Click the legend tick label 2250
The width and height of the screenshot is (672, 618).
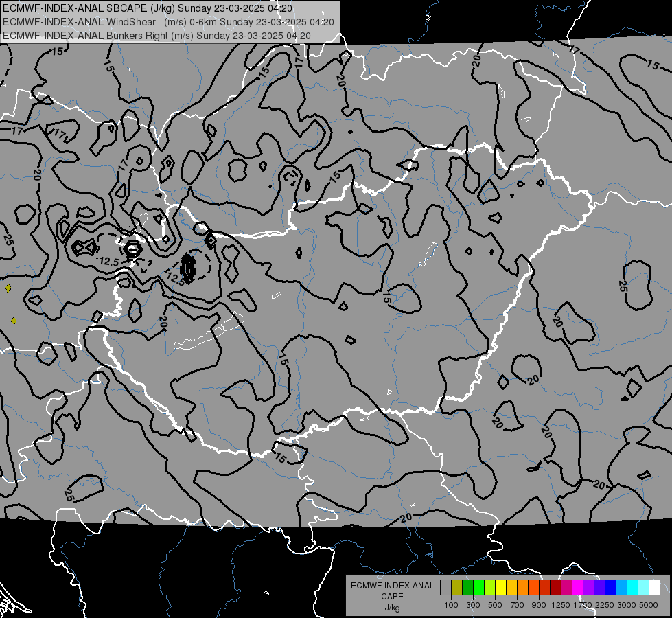[x=605, y=605]
